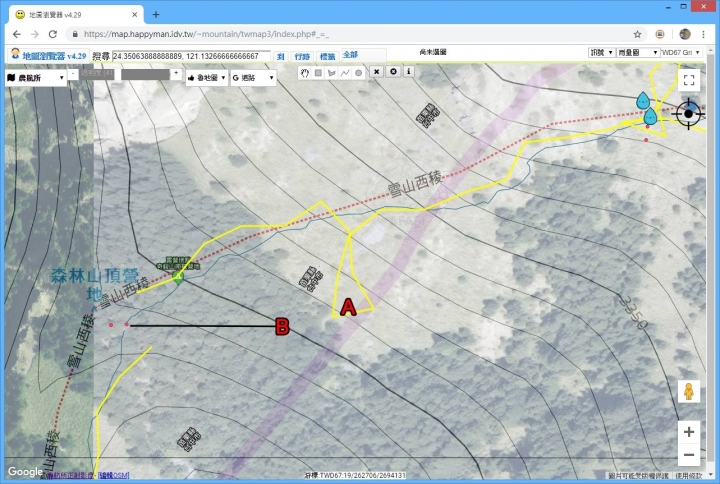The width and height of the screenshot is (720, 484).
Task: Open the WD67 Grid coordinate dropdown
Action: tap(681, 52)
